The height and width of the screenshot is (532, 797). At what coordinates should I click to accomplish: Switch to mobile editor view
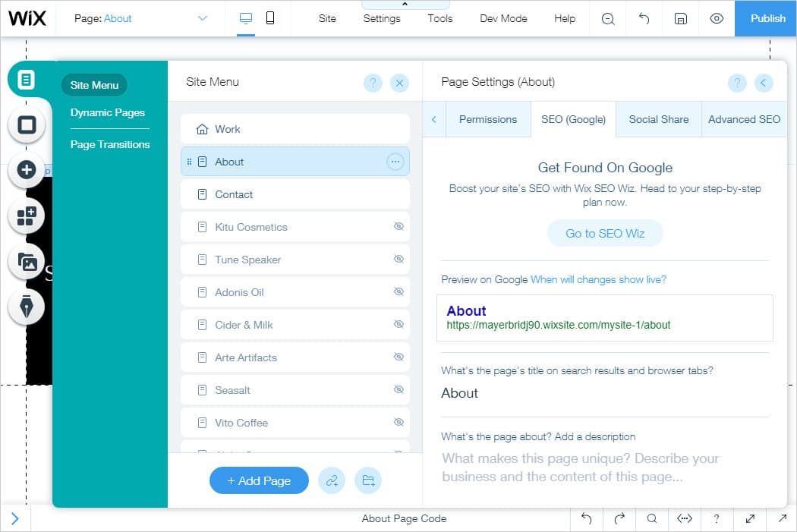[x=270, y=18]
